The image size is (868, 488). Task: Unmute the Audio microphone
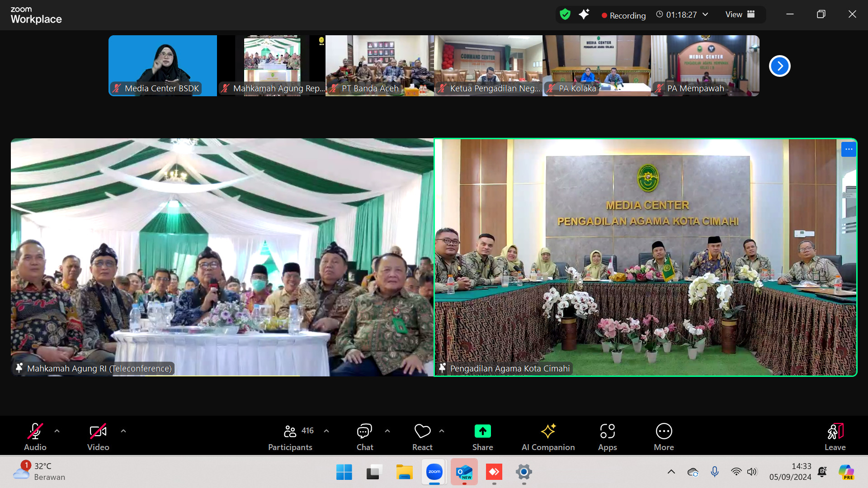point(35,431)
